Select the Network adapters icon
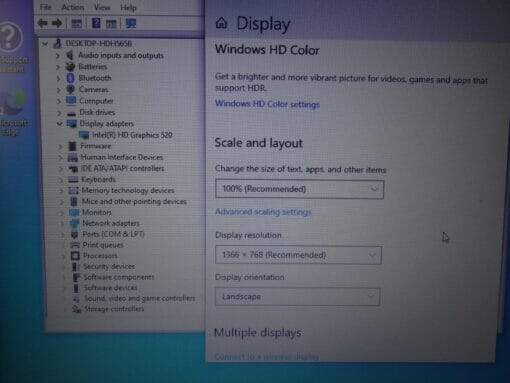Viewport: 510px width, 383px height. tap(74, 223)
